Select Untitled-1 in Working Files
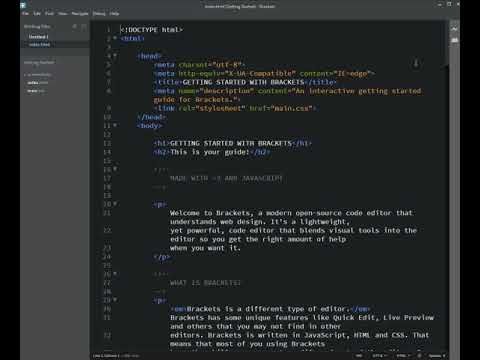The image size is (480, 360). (x=38, y=37)
